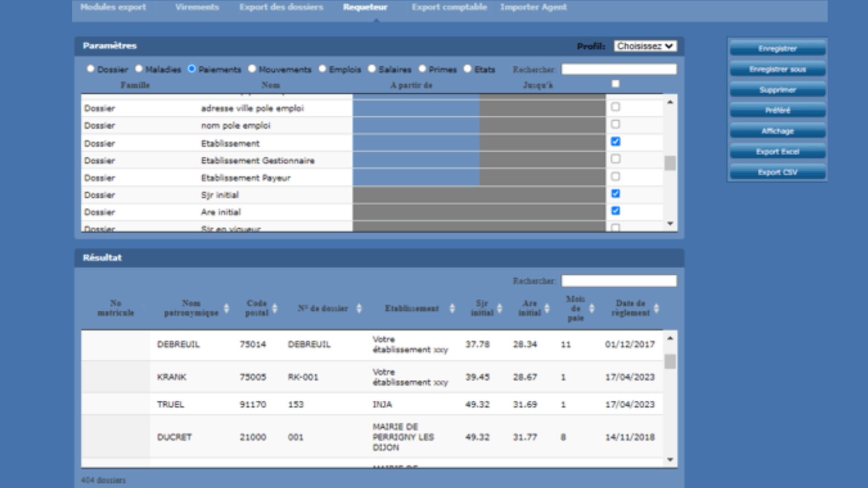
Task: Click the Export Excel button
Action: [777, 152]
